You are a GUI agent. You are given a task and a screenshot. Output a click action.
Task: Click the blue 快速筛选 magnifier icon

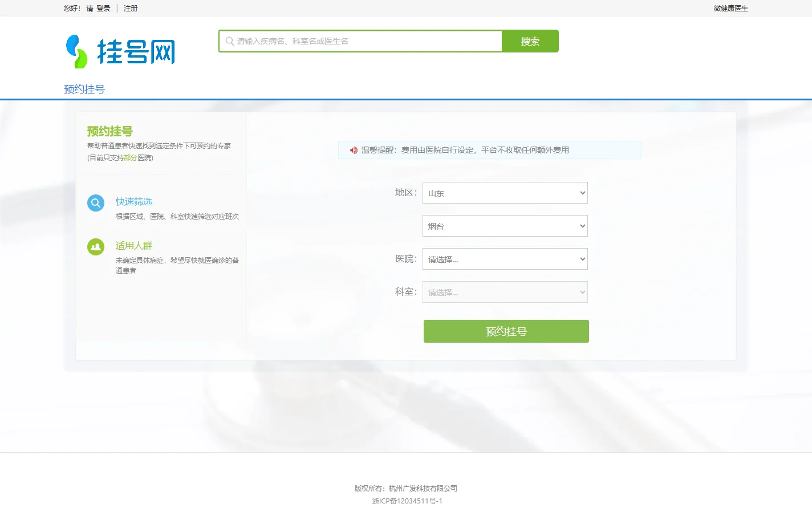96,203
